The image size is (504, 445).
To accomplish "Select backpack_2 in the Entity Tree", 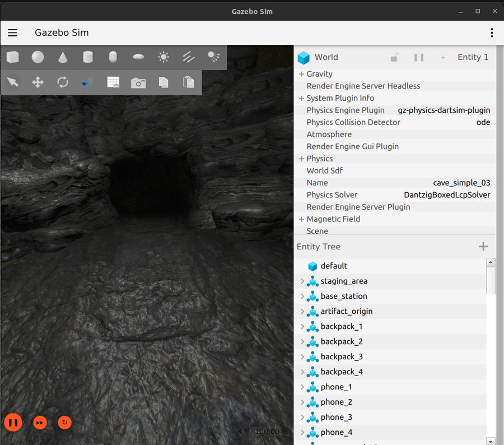I will coord(390,341).
